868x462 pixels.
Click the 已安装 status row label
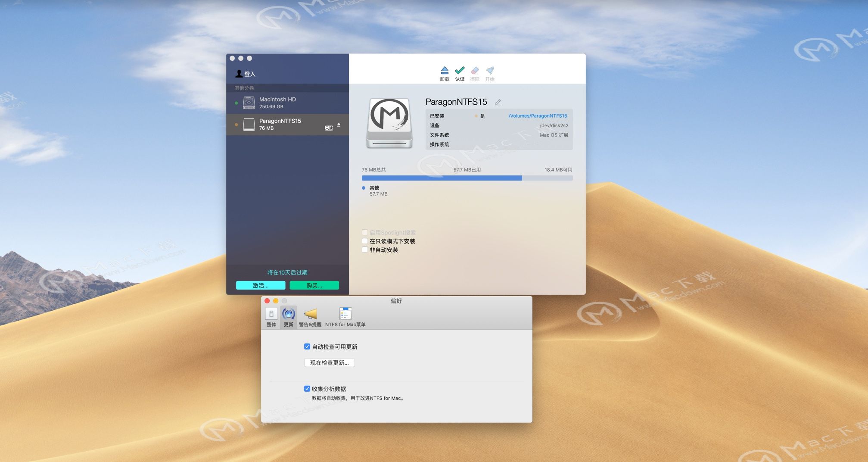pos(437,116)
